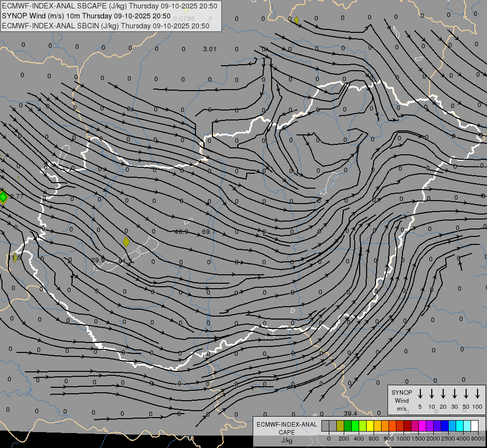487x448 pixels.
Task: Click the 2500 tick label on CAPE scale
Action: (448, 439)
